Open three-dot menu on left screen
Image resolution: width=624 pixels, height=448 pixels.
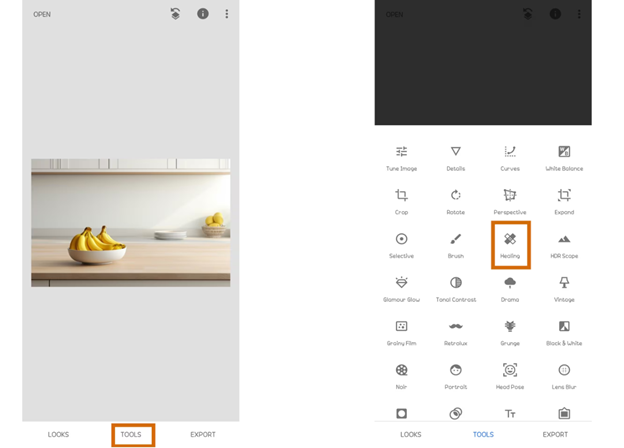pyautogui.click(x=227, y=14)
